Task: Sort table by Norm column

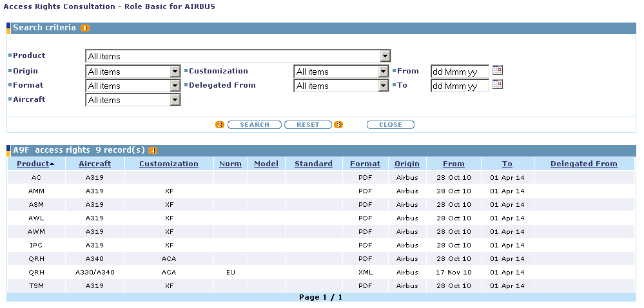Action: point(230,164)
